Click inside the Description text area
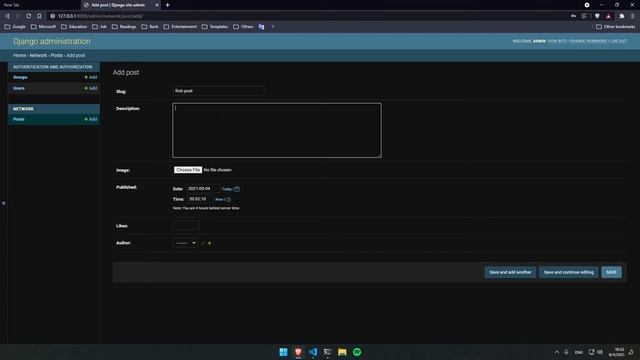Screen dimensions: 640x360 pos(277,130)
